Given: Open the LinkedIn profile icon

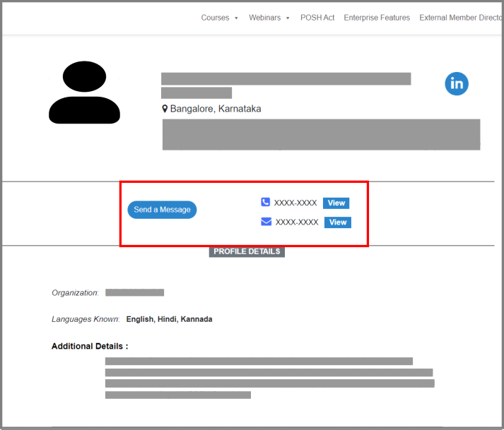Looking at the screenshot, I should [x=457, y=83].
